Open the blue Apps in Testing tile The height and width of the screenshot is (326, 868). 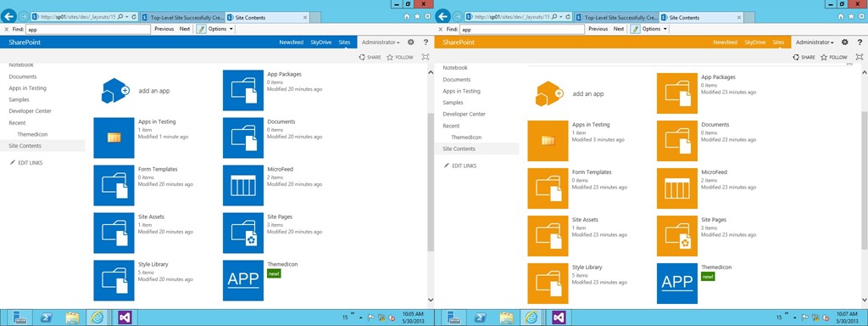pyautogui.click(x=114, y=138)
